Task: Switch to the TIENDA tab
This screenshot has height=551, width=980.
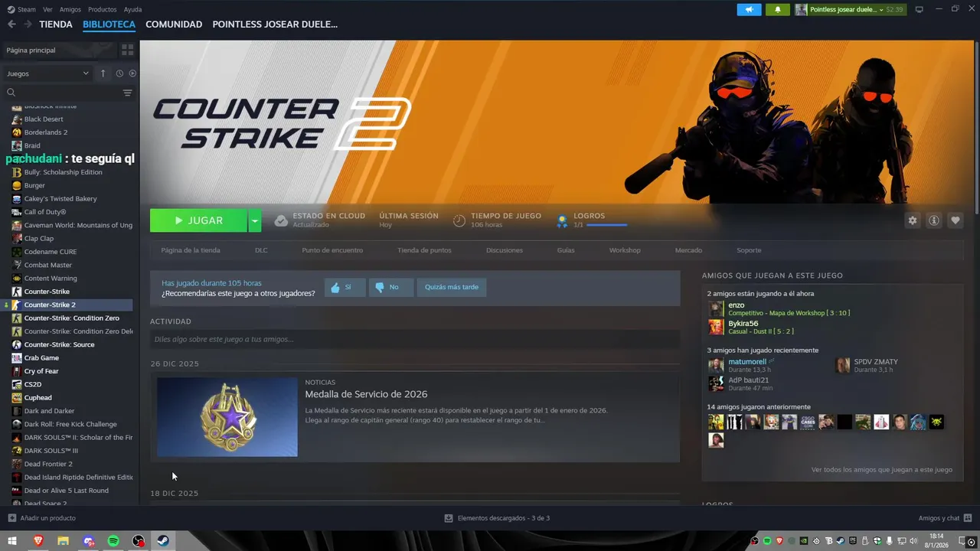Action: click(x=56, y=24)
